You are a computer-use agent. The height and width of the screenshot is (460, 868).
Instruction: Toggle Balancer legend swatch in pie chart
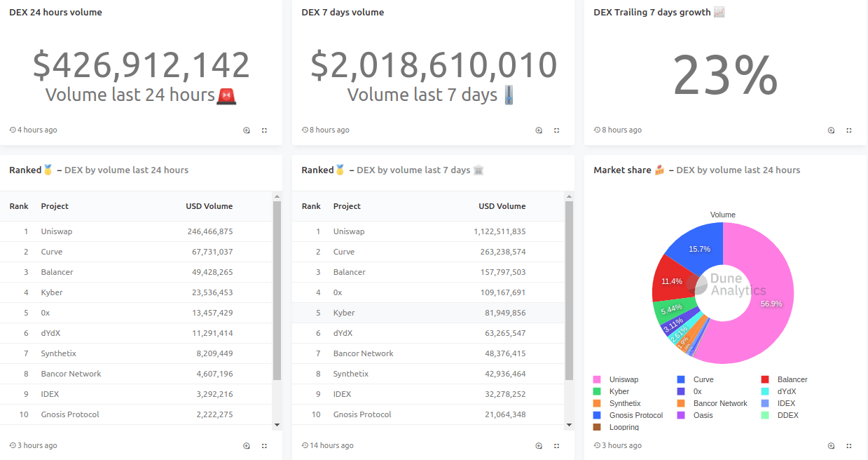pos(765,379)
